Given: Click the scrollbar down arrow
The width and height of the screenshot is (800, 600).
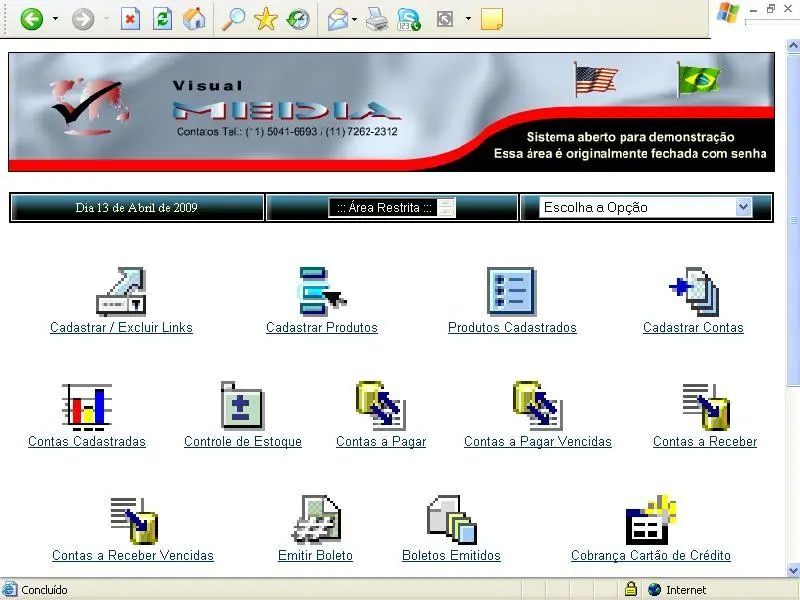Looking at the screenshot, I should tap(793, 570).
